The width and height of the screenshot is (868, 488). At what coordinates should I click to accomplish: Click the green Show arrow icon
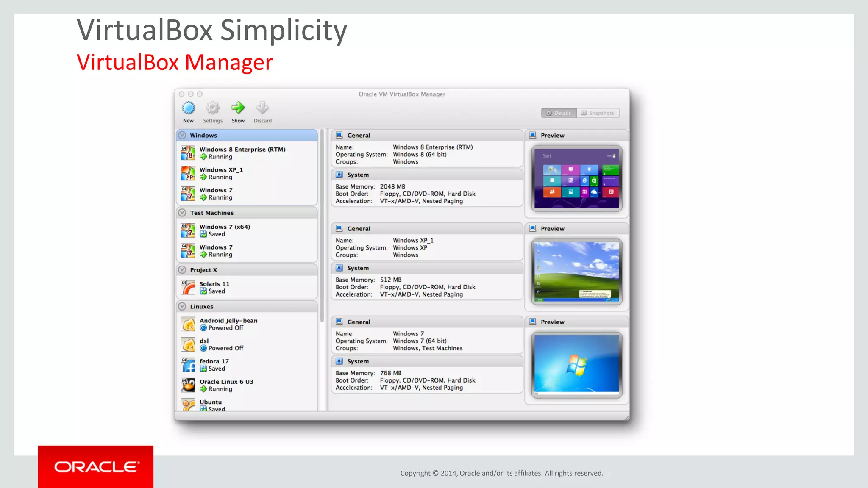click(238, 108)
